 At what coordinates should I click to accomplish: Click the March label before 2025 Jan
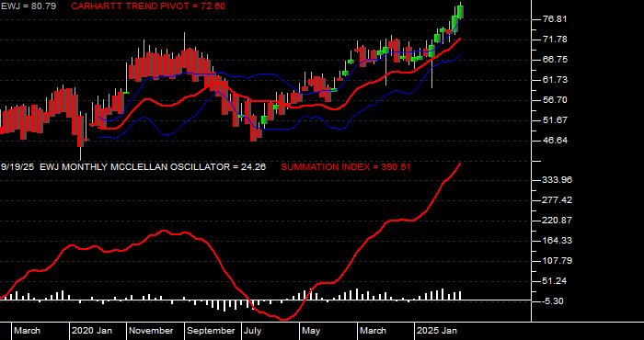(x=373, y=331)
